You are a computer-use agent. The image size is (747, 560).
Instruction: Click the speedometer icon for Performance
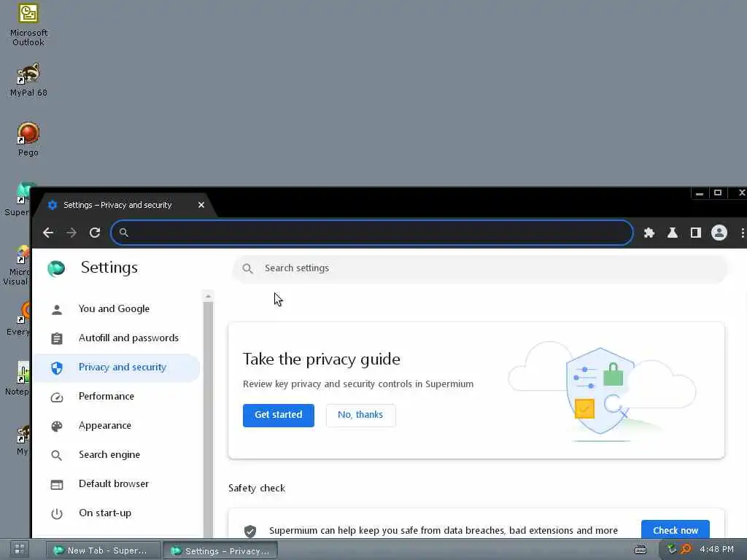[x=57, y=397]
